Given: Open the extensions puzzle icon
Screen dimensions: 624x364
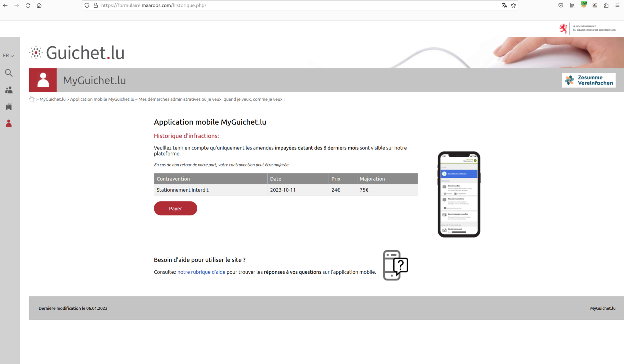Looking at the screenshot, I should click(606, 6).
